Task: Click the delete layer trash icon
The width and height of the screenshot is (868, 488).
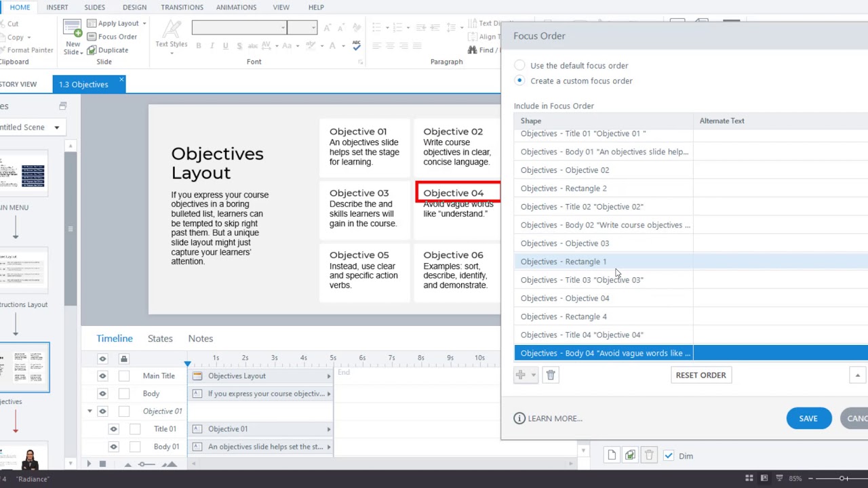Action: coord(649,455)
